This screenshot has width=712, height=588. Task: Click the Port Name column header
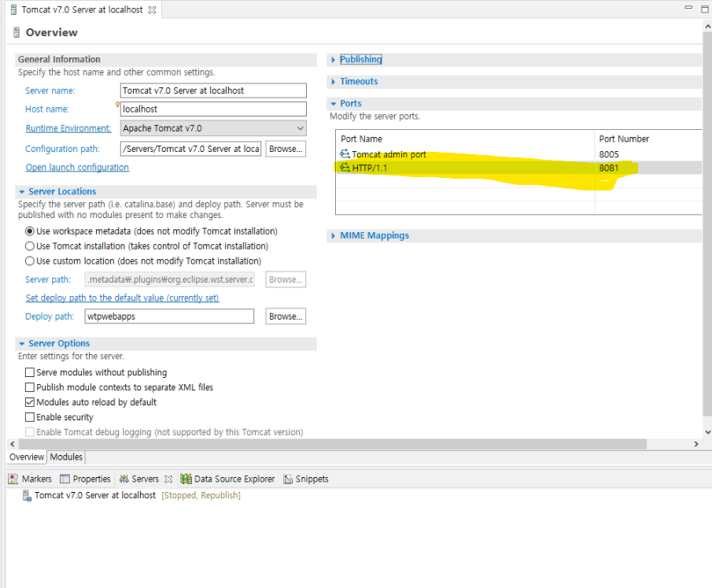coord(465,139)
